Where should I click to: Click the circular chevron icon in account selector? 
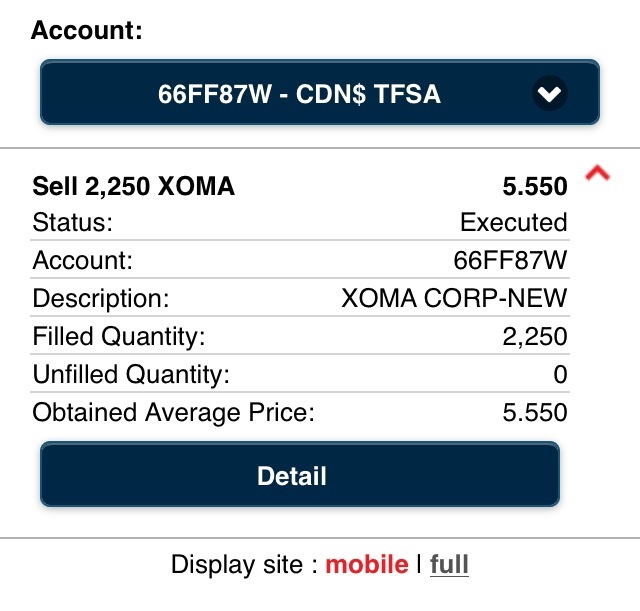coord(550,95)
